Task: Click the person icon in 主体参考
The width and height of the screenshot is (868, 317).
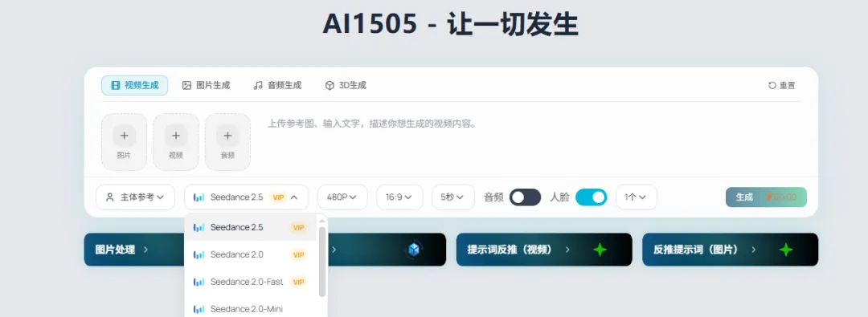Action: (x=109, y=197)
